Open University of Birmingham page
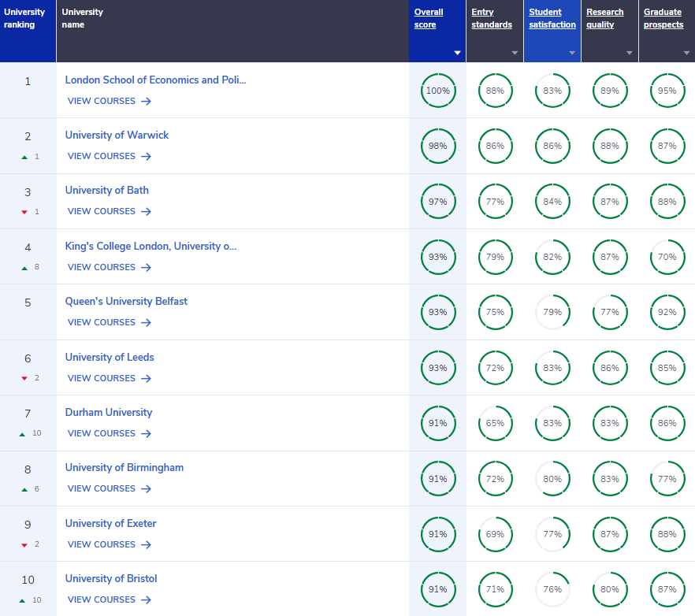Image resolution: width=695 pixels, height=616 pixels. 125,468
